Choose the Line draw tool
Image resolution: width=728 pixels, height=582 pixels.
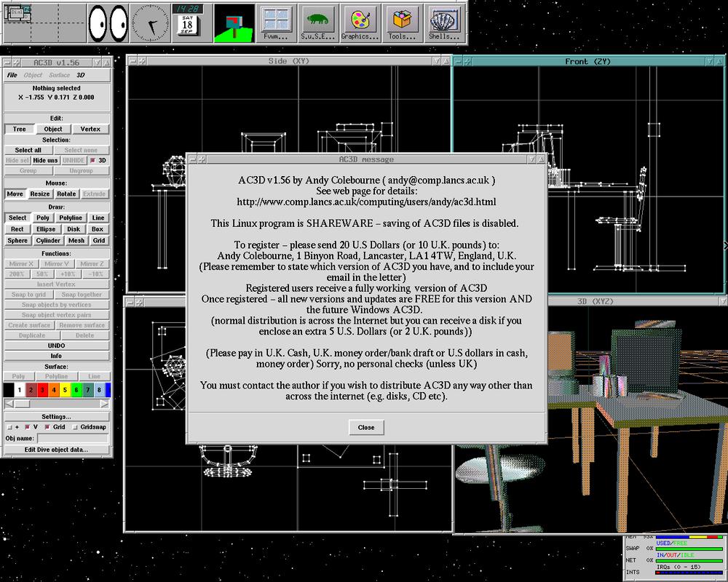(98, 218)
